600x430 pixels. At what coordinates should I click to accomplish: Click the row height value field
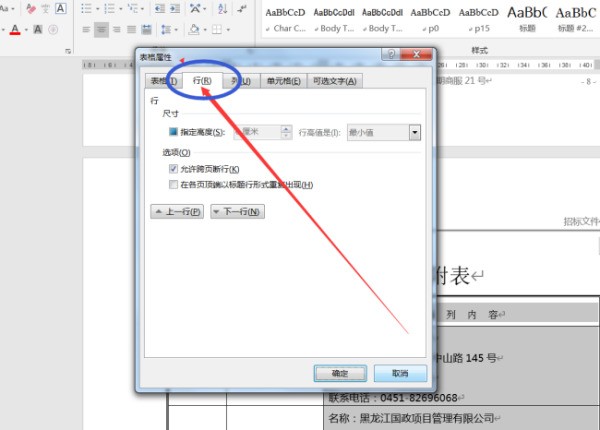[257, 132]
